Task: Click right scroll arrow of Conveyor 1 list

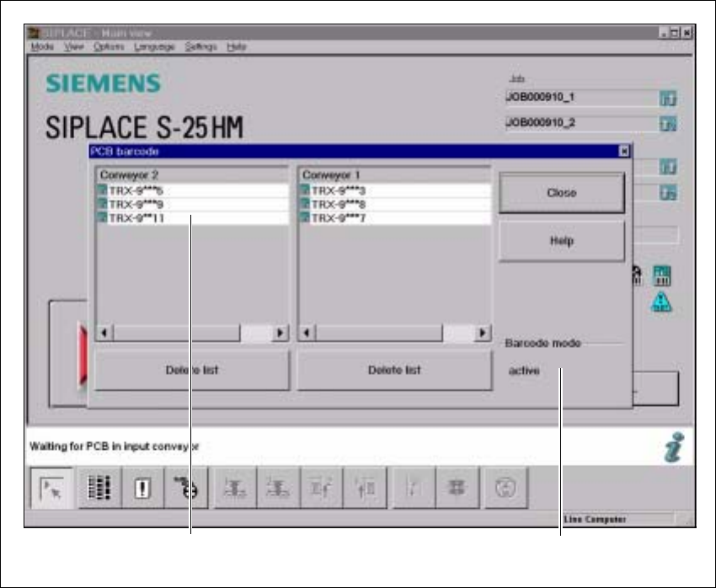Action: point(482,333)
